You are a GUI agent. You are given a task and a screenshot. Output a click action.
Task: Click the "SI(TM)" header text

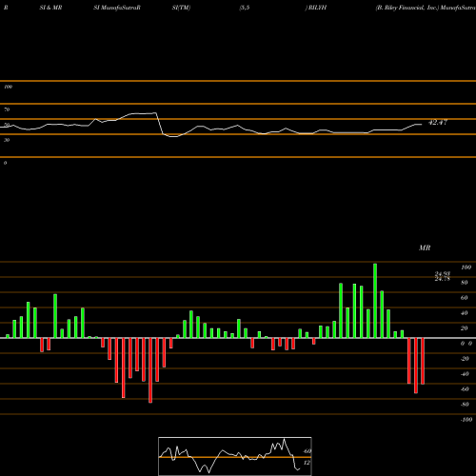click(181, 8)
